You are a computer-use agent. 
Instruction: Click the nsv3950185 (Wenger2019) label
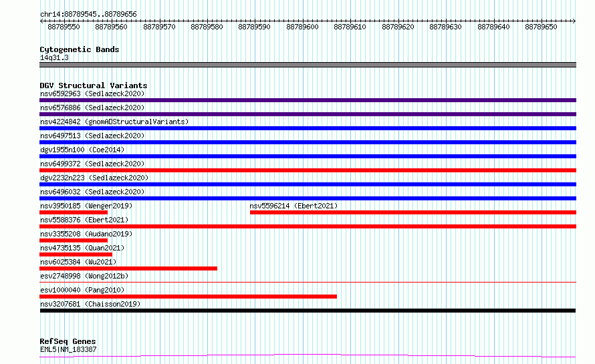tap(86, 206)
